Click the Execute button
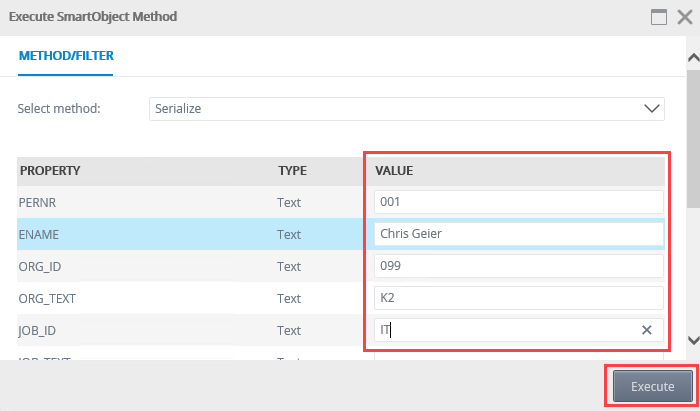The image size is (700, 411). (652, 386)
